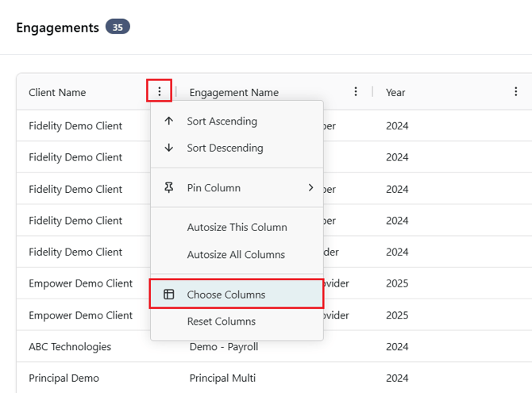
Task: Select the Engagements page heading
Action: pos(58,28)
